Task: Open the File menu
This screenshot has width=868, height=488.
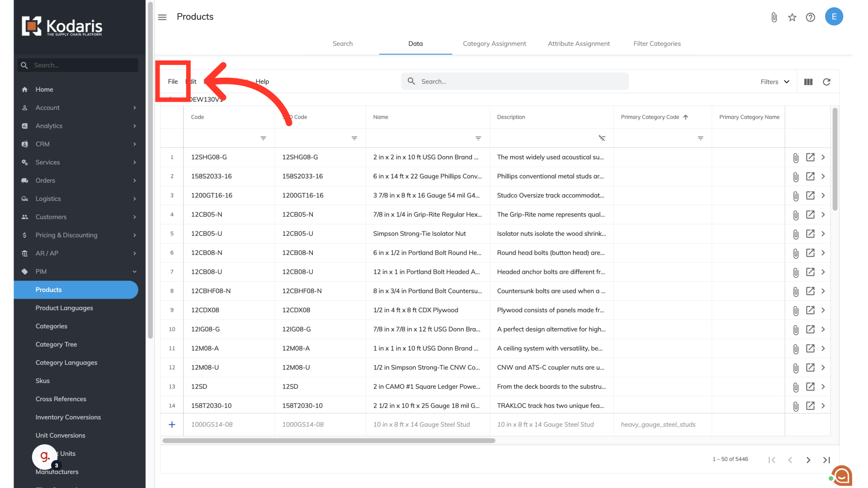Action: tap(173, 82)
